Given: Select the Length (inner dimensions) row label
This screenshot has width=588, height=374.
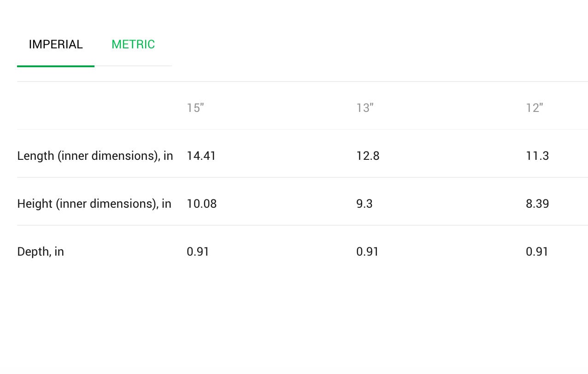Looking at the screenshot, I should 95,156.
